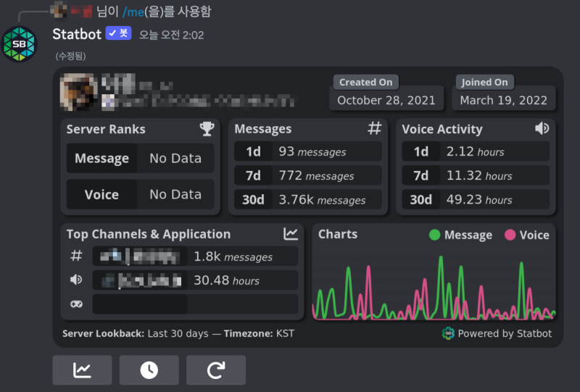Click the Powered by Statbot logo
This screenshot has width=580, height=392.
[448, 333]
